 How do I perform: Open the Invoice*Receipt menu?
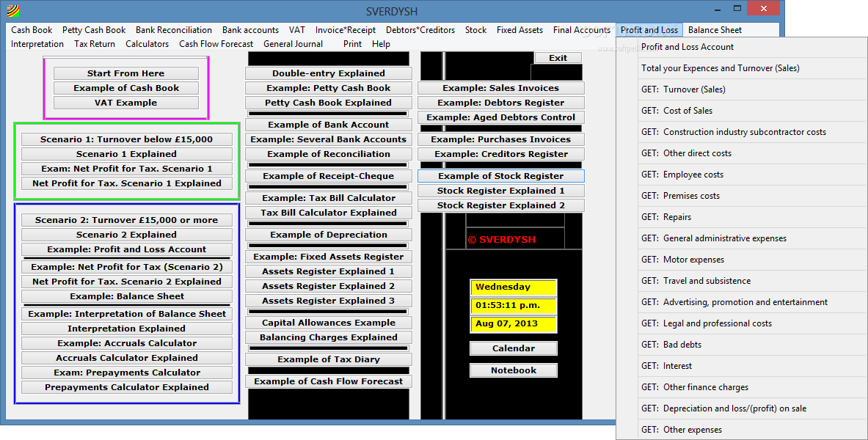pos(346,30)
